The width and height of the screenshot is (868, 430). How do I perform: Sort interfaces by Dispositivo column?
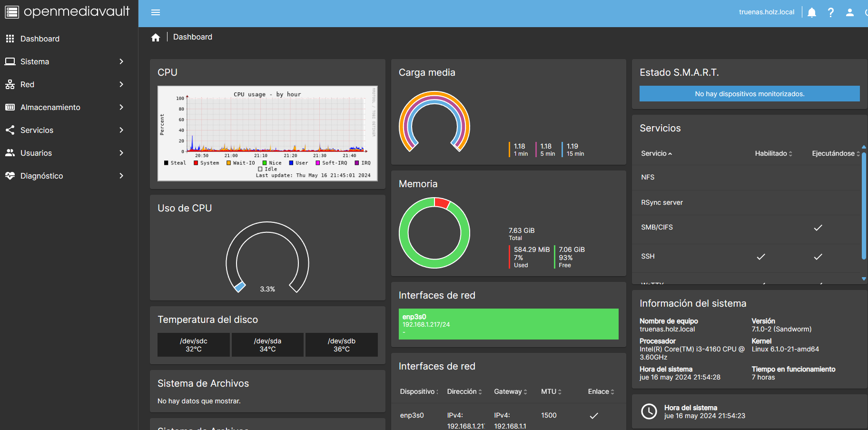pos(419,391)
